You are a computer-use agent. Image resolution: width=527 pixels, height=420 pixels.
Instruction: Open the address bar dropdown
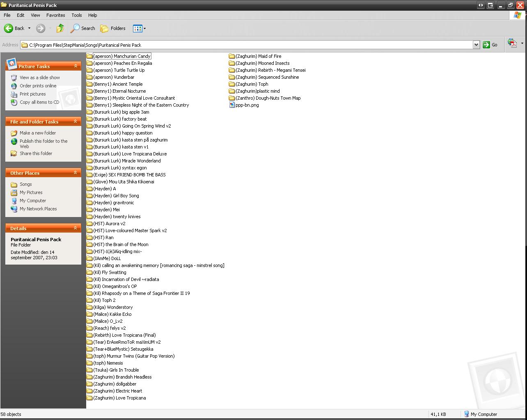point(476,45)
